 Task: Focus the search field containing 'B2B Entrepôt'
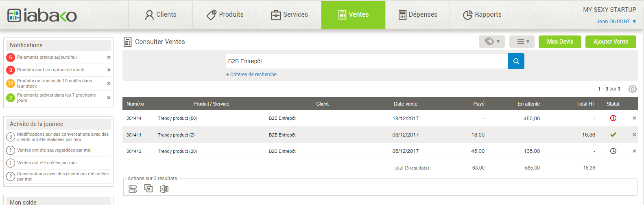[x=367, y=61]
